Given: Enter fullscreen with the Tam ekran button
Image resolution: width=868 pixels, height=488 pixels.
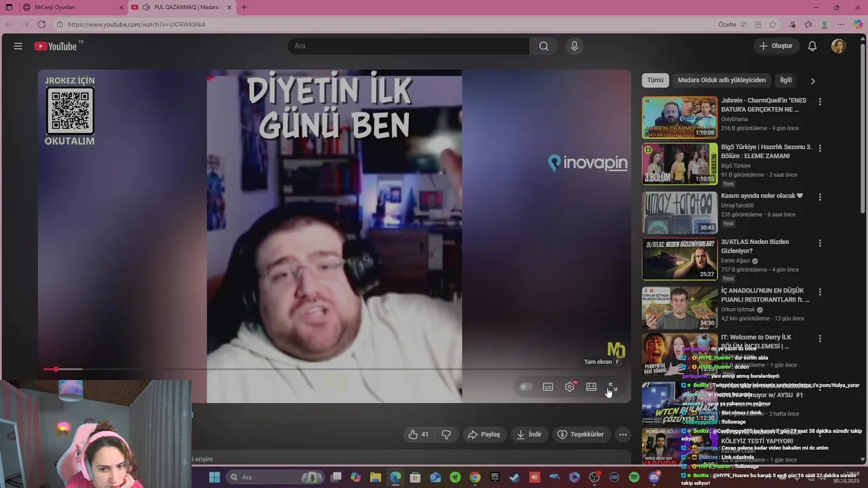Looking at the screenshot, I should (612, 387).
